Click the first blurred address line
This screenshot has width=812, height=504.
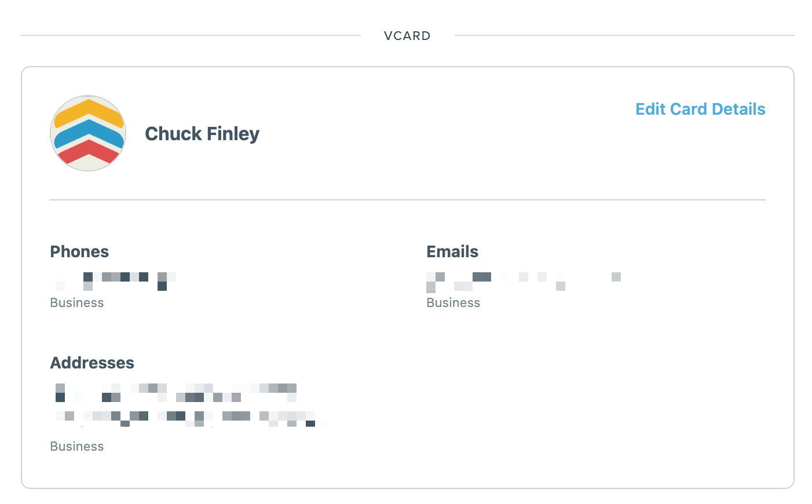coord(176,392)
